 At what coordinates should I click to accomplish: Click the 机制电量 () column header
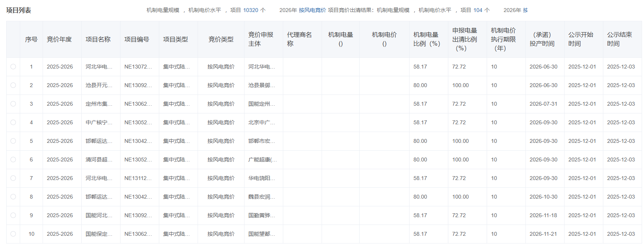[x=341, y=39]
